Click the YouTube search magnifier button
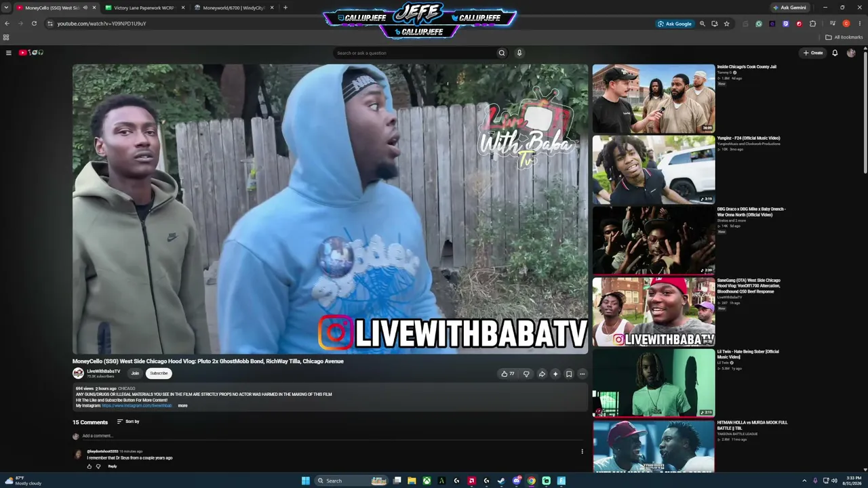 click(502, 53)
